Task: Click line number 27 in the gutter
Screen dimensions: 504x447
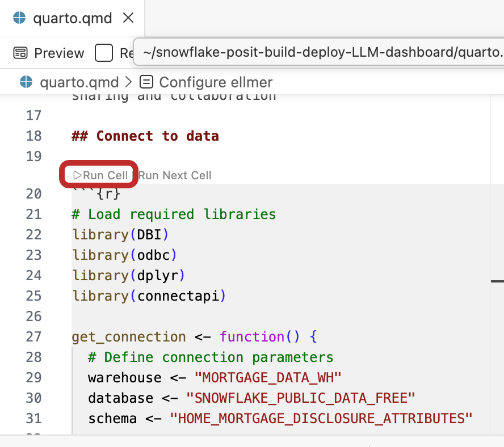Action: [33, 337]
